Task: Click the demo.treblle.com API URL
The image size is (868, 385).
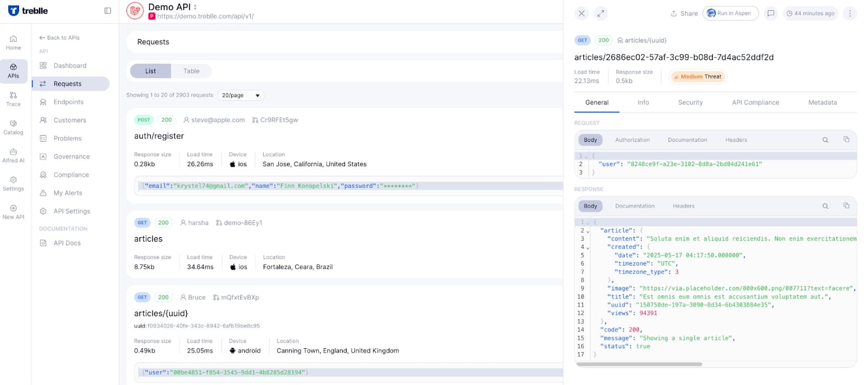Action: [x=206, y=16]
